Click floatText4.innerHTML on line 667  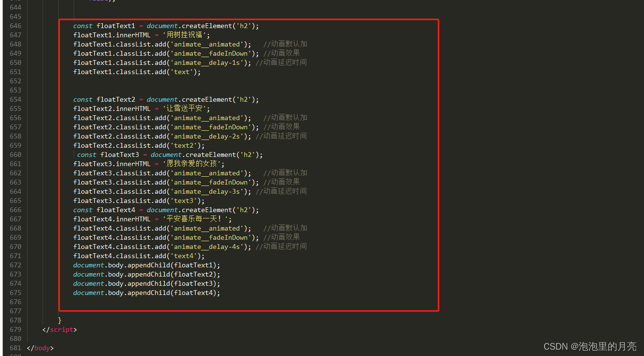click(112, 219)
